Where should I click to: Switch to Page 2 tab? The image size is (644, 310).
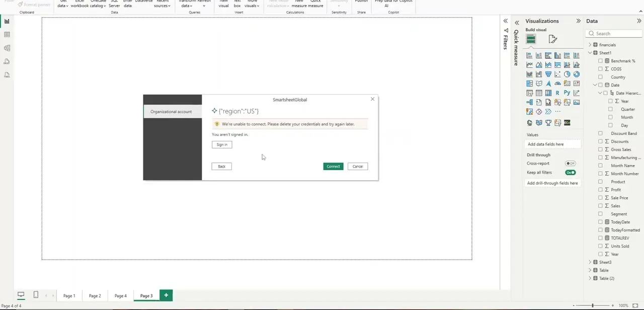click(95, 296)
